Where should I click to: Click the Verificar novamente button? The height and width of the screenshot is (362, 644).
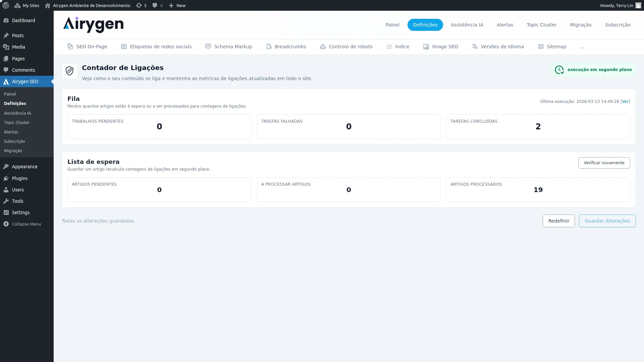click(x=604, y=163)
